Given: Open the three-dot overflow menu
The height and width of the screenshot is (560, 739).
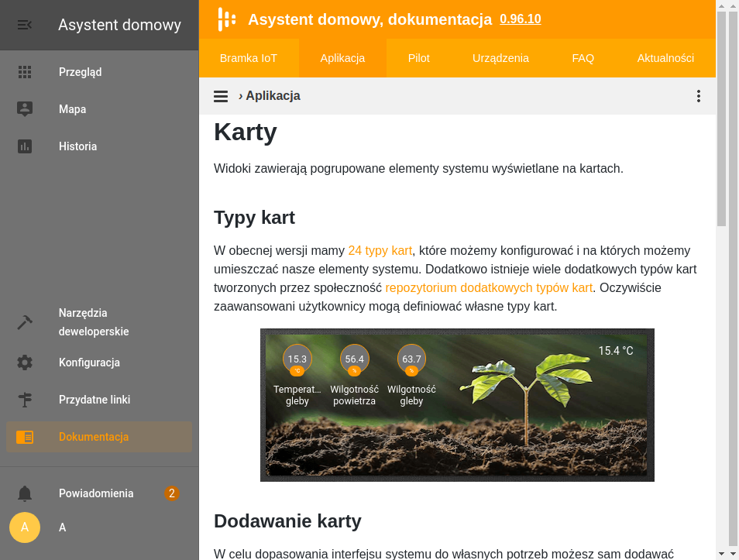Looking at the screenshot, I should tap(698, 96).
